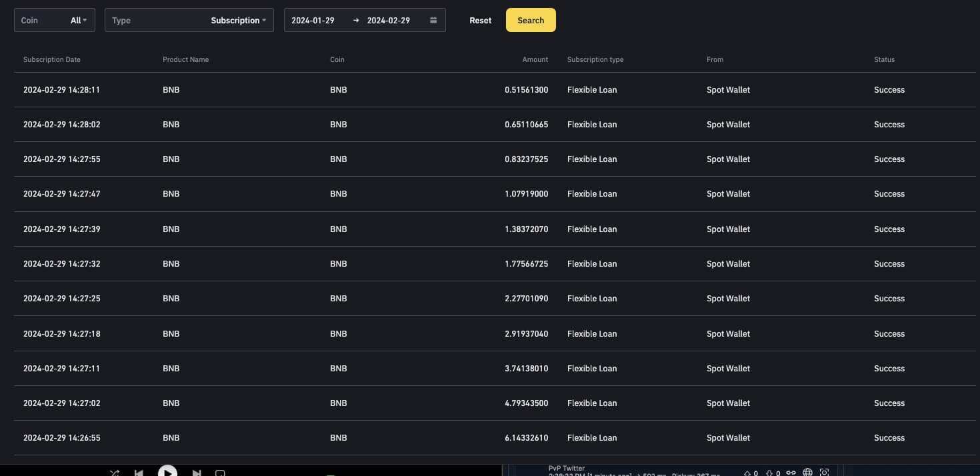The width and height of the screenshot is (980, 476).
Task: Click the start date 2024-01-29 field
Action: pos(313,20)
